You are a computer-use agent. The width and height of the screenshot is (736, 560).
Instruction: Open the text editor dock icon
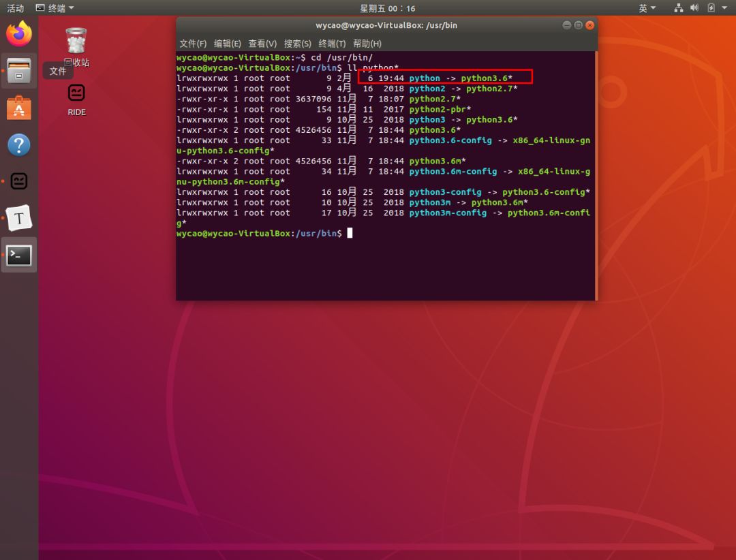tap(18, 218)
